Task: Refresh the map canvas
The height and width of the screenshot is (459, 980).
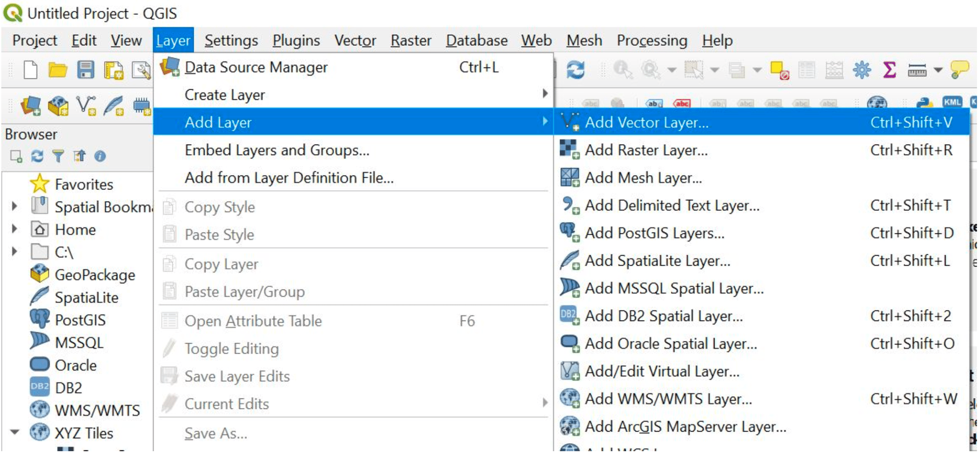Action: coord(575,70)
